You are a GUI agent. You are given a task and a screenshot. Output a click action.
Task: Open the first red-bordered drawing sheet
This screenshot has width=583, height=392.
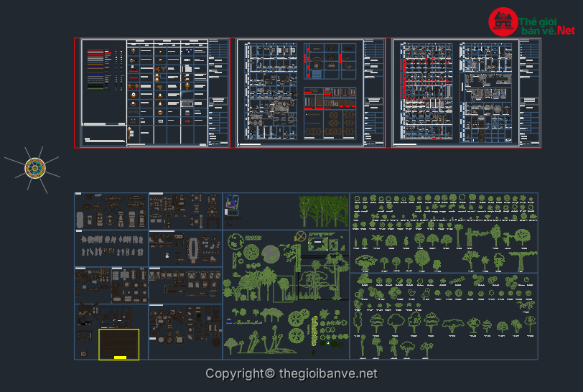coord(152,93)
